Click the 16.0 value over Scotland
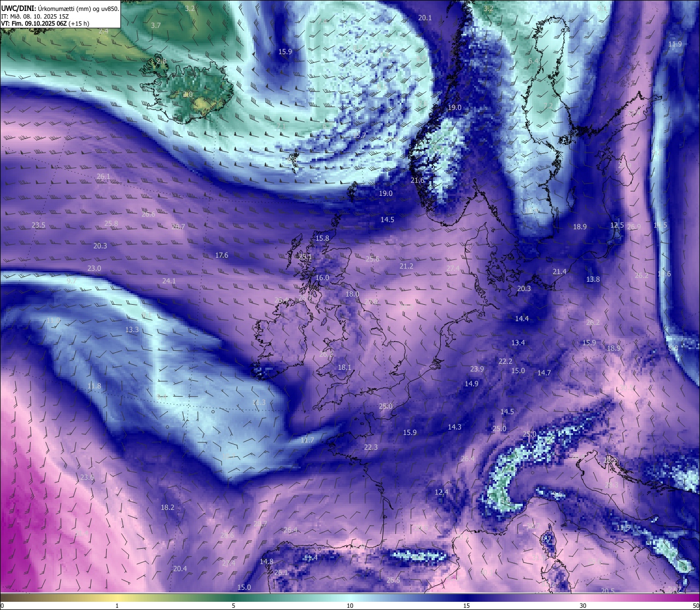Viewport: 700px width, 610px height. pyautogui.click(x=323, y=277)
